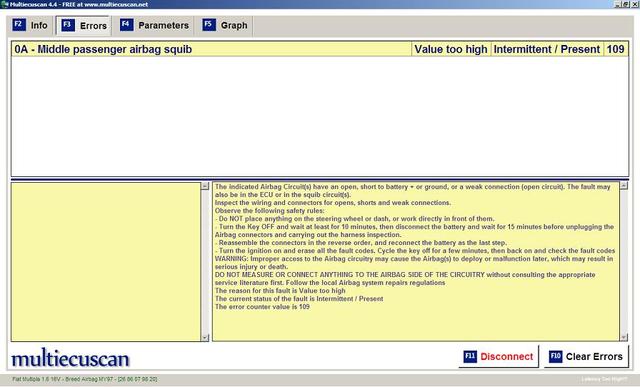Click the left panel scrollbar up arrow
The image size is (640, 387).
[205, 186]
